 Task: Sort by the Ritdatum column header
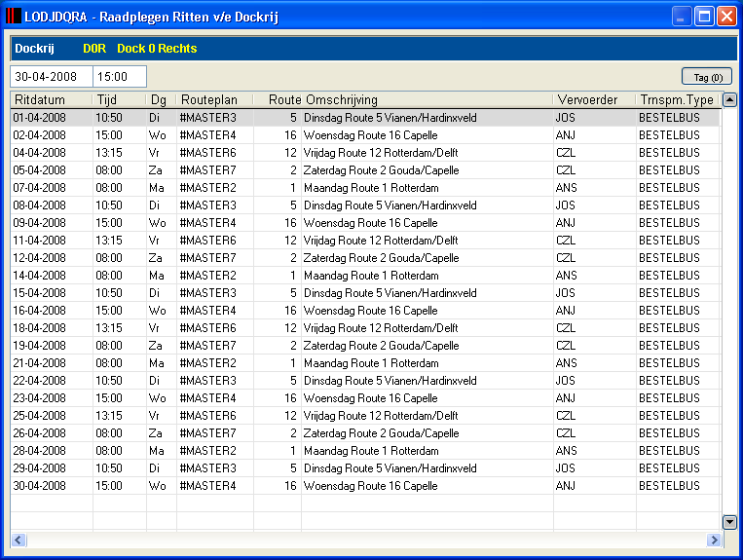(52, 100)
